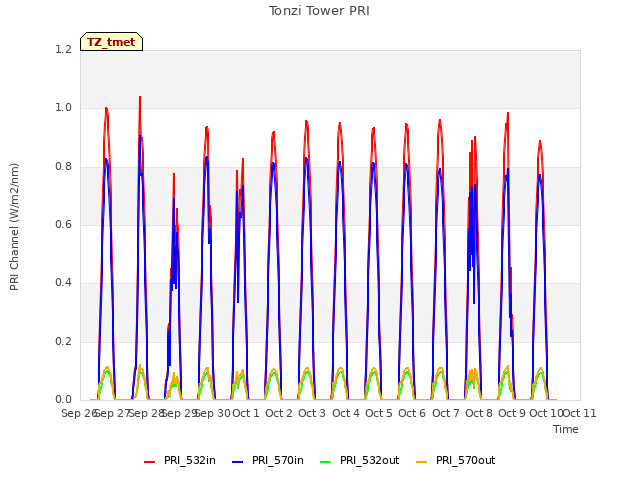The width and height of the screenshot is (640, 480).
Task: Click the 1.0 y-axis tick label
Action: coord(63,108)
